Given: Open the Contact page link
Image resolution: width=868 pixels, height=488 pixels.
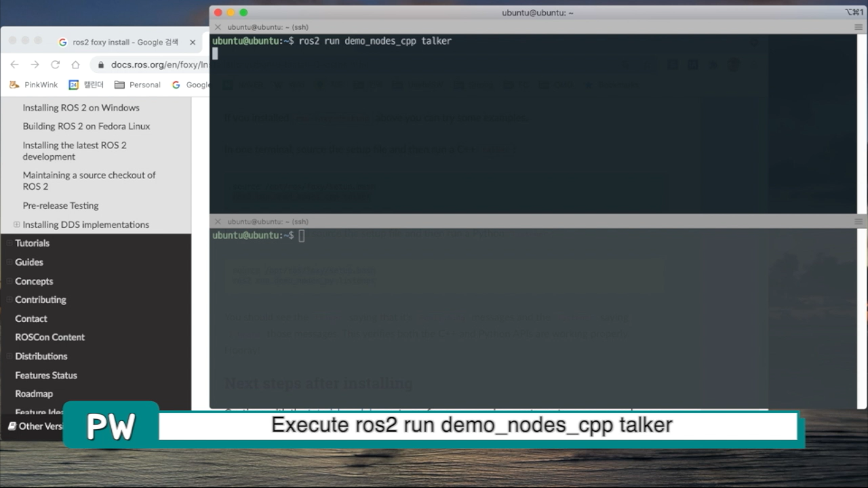Looking at the screenshot, I should (31, 319).
